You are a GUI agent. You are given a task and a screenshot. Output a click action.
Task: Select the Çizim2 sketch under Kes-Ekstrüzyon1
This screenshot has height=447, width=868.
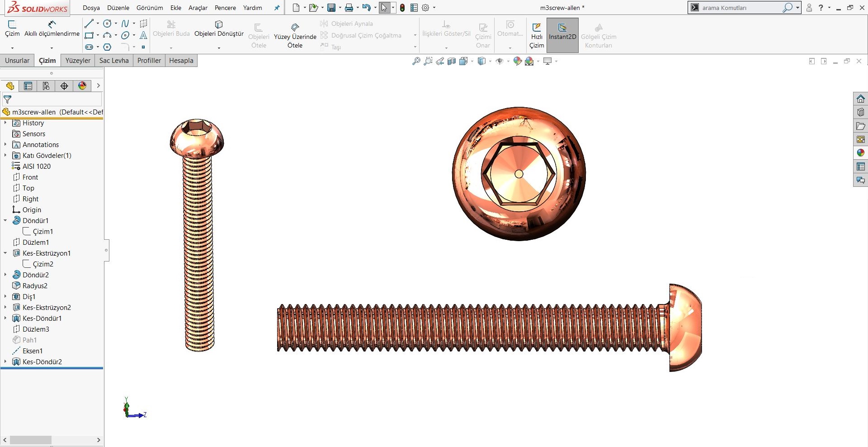(x=42, y=264)
